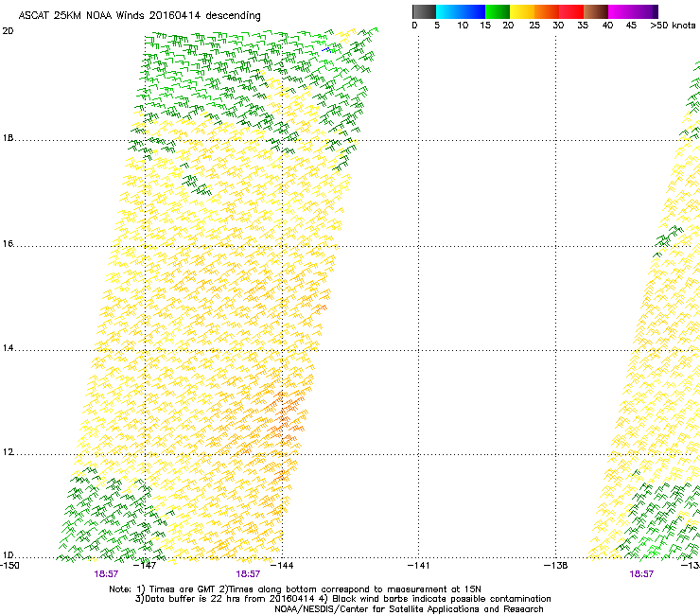Image resolution: width=700 pixels, height=615 pixels.
Task: Click the latitude label 20
Action: (x=8, y=31)
